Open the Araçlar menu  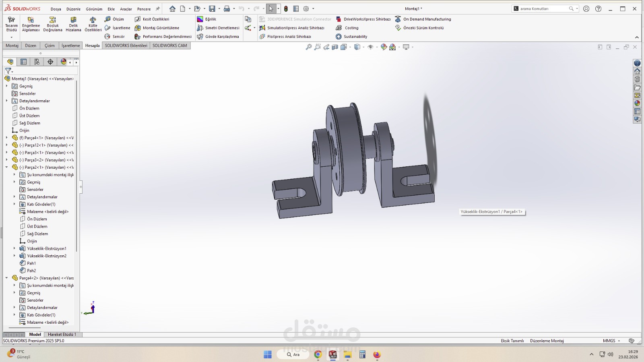[x=126, y=9]
